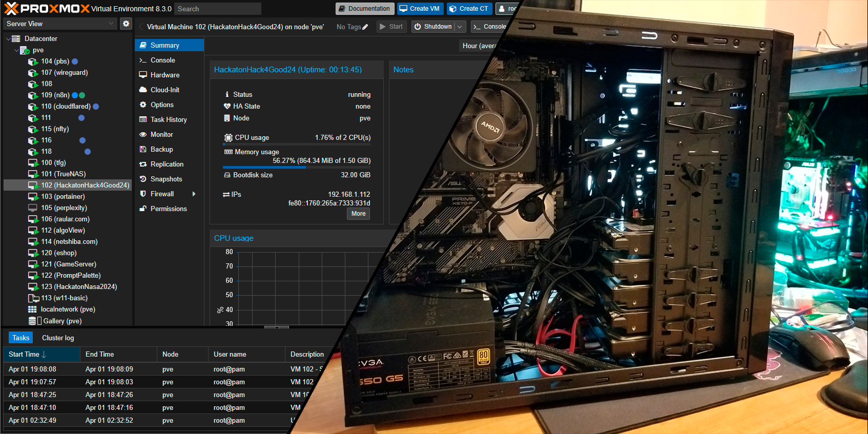Click the More button under IPs
This screenshot has width=868, height=434.
coord(358,214)
